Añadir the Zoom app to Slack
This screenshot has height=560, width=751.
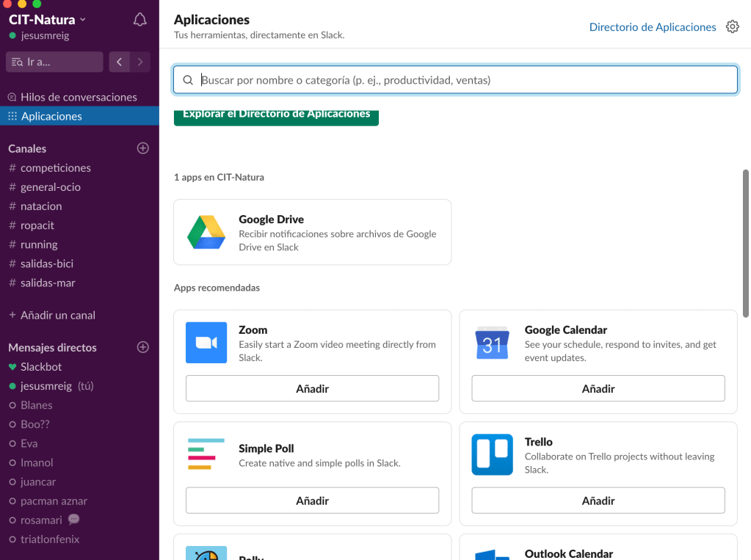coord(312,388)
